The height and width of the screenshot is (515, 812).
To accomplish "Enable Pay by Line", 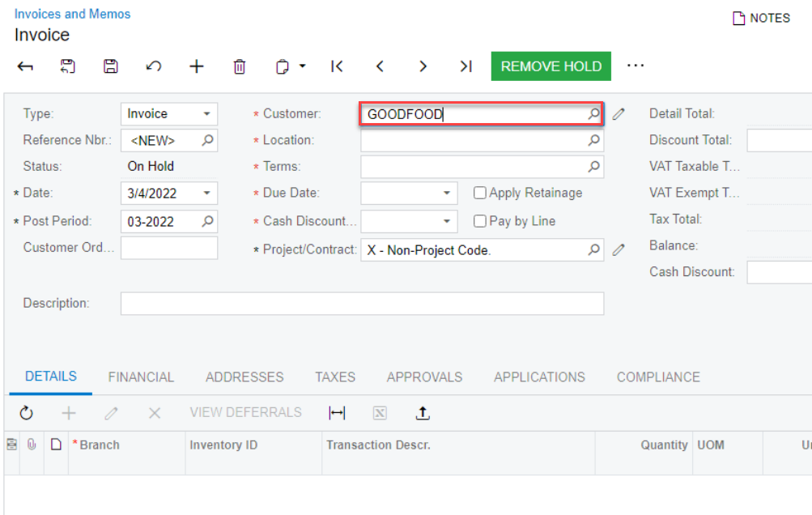I will pyautogui.click(x=479, y=221).
